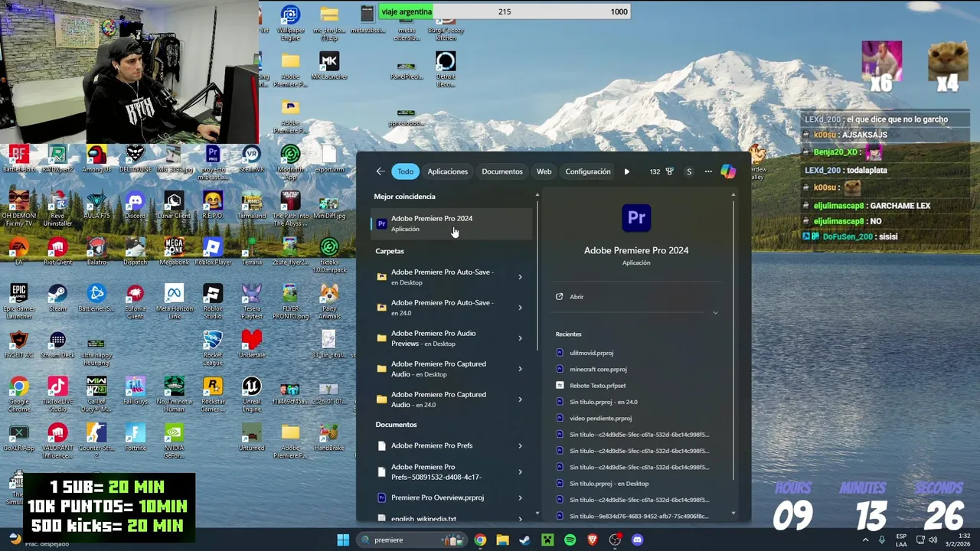Open the Steam desktop shortcut
Image resolution: width=980 pixels, height=551 pixels.
click(57, 298)
